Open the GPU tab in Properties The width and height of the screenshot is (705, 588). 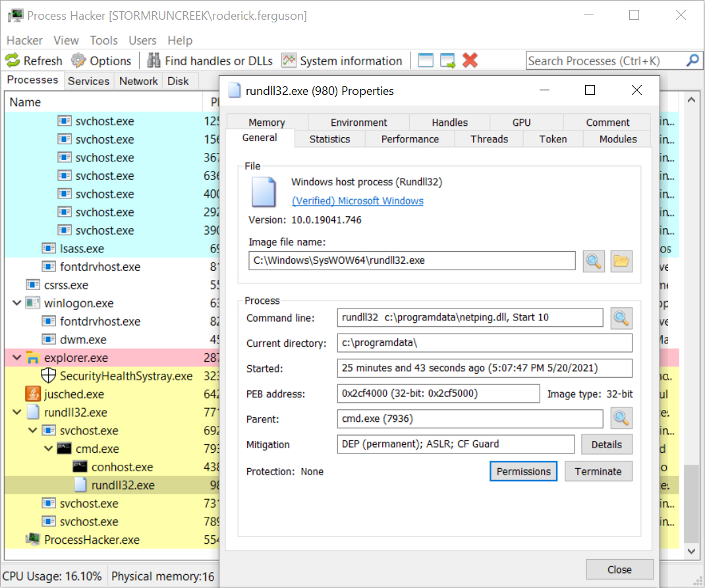pyautogui.click(x=522, y=123)
